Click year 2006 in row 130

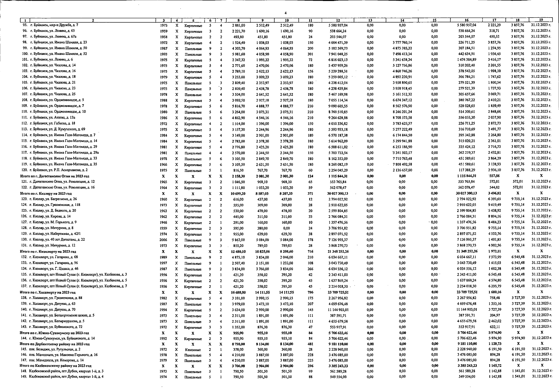[x=164, y=240]
